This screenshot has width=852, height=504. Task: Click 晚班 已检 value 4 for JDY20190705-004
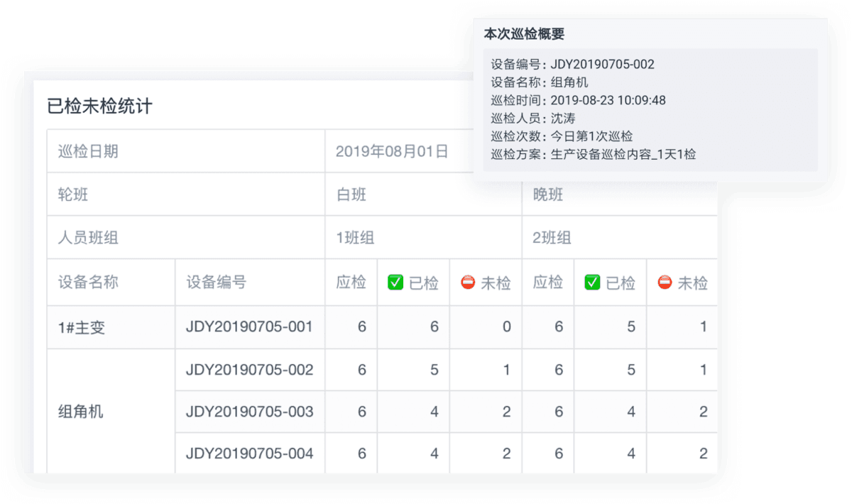pyautogui.click(x=631, y=453)
